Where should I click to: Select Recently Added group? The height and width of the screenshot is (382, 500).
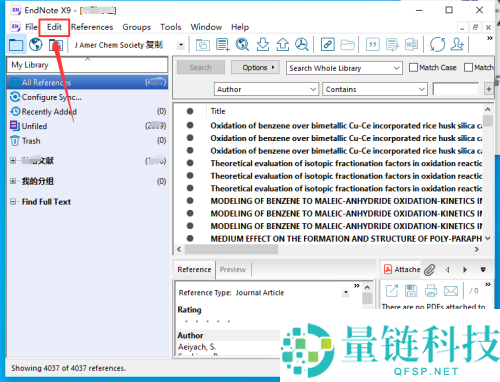click(87, 112)
